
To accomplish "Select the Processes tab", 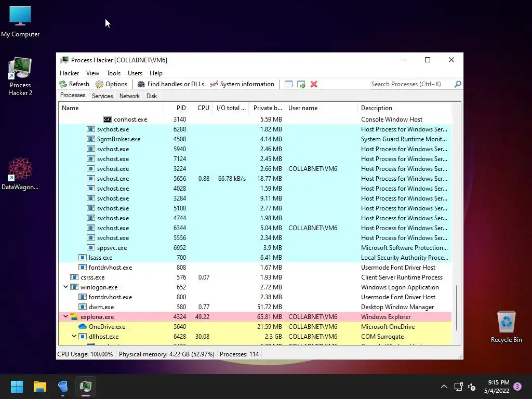I will point(73,96).
